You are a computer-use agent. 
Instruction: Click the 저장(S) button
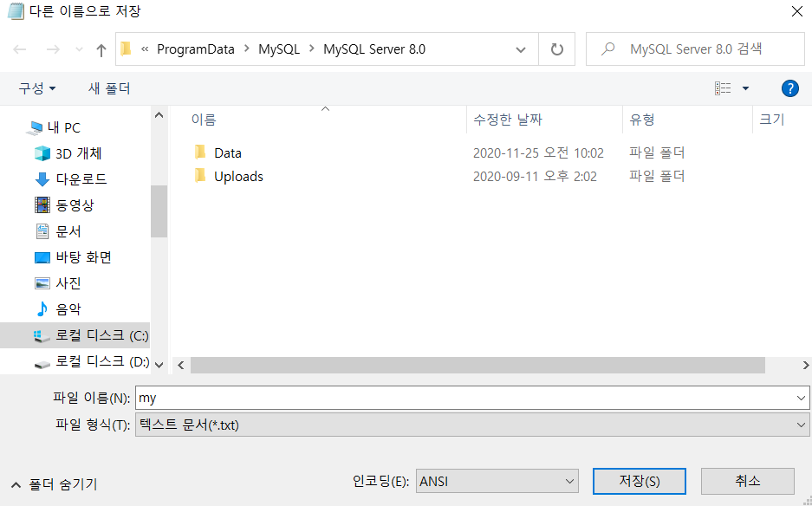640,482
